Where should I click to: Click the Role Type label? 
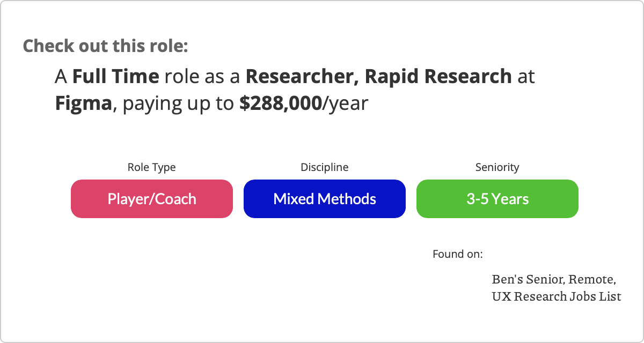click(x=151, y=167)
